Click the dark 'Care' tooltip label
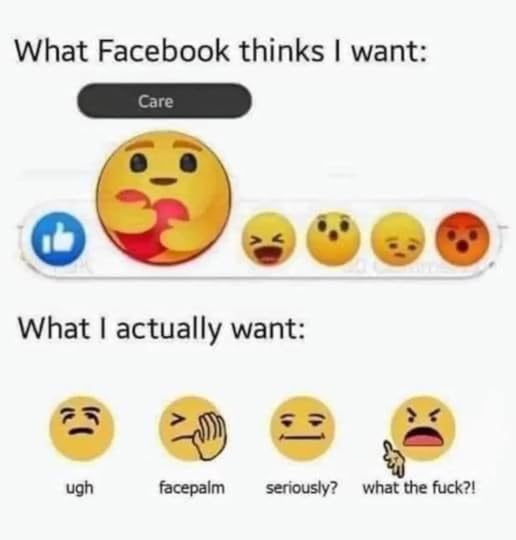This screenshot has width=516, height=540. pyautogui.click(x=164, y=101)
